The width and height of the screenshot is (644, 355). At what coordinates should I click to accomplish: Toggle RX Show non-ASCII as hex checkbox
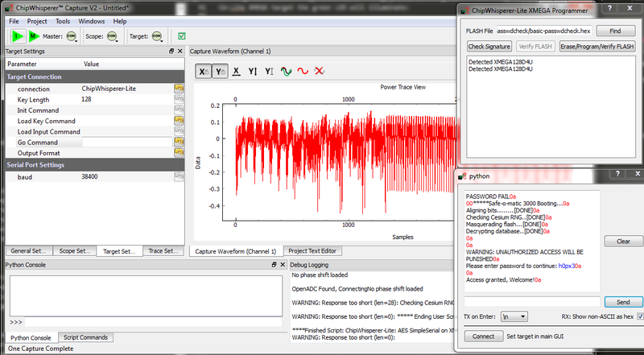[640, 316]
